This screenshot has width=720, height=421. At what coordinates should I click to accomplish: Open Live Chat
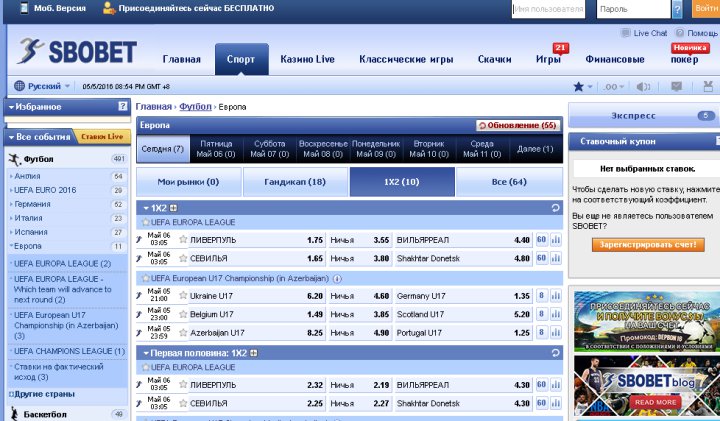(x=644, y=33)
